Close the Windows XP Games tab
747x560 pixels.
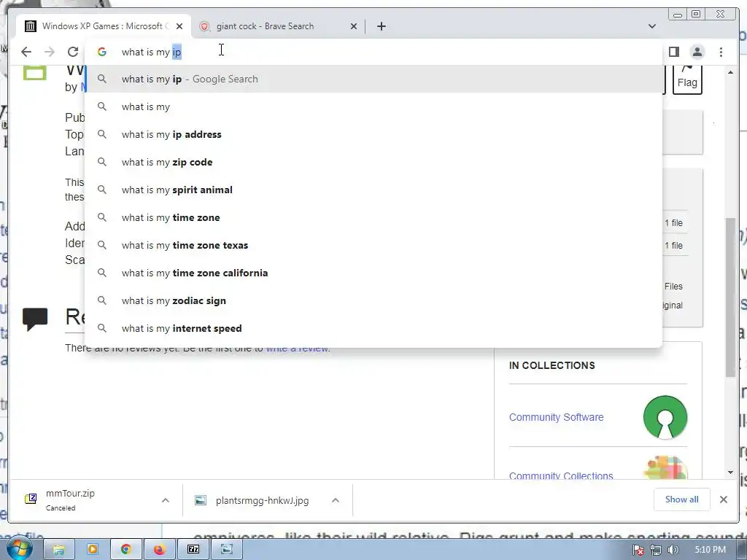tap(179, 26)
